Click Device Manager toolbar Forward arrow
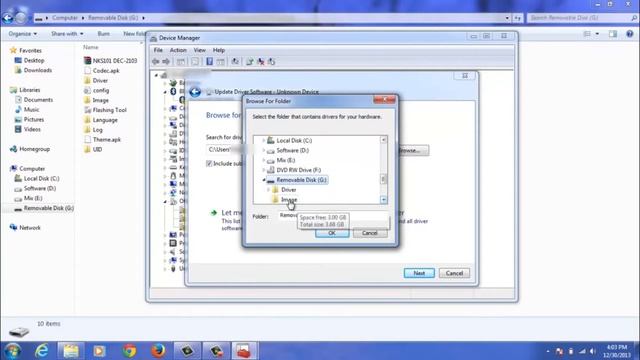The image size is (640, 360). coord(166,62)
